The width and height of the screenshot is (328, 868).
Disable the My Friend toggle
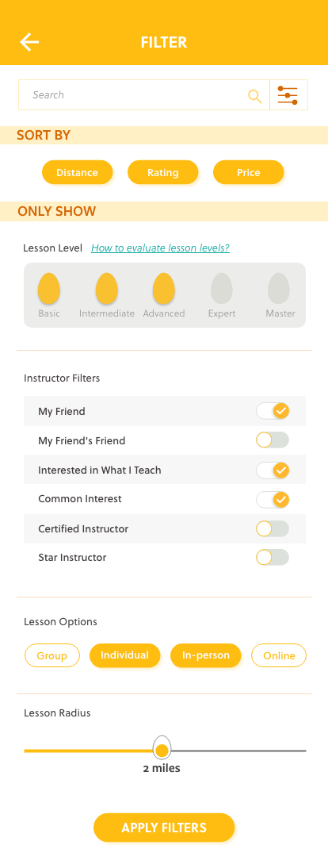click(273, 411)
